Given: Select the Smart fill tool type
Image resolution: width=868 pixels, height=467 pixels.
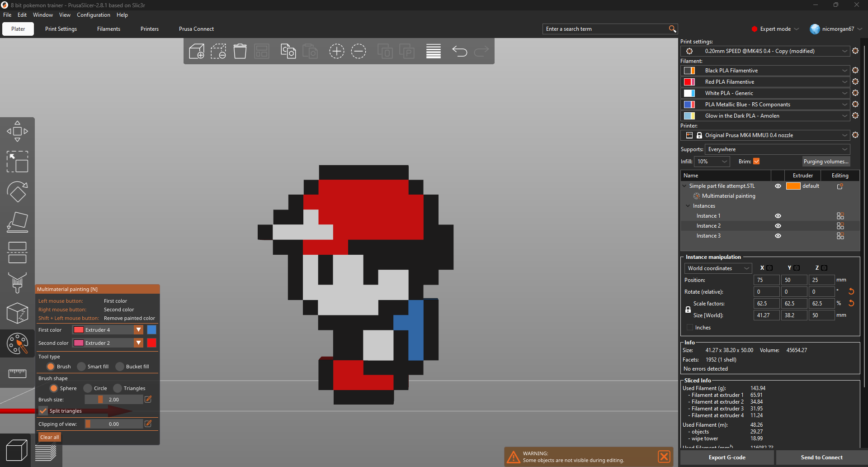Looking at the screenshot, I should (93, 367).
